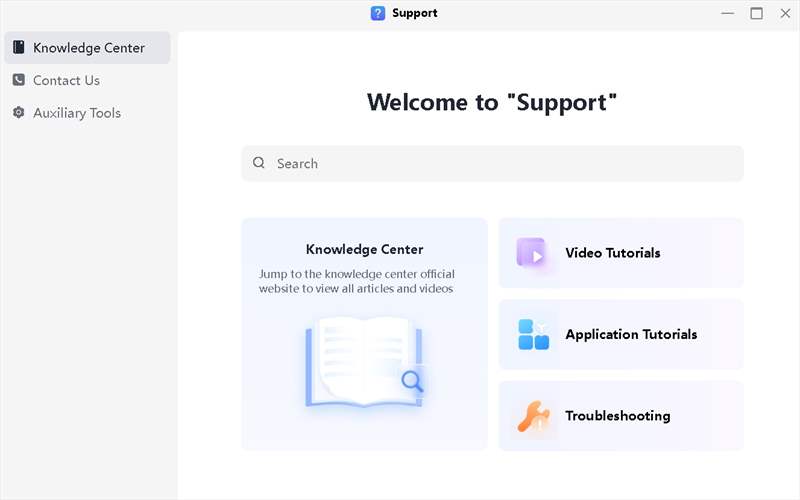This screenshot has height=500, width=800.
Task: Click the book icon beside Knowledge Center in sidebar
Action: (19, 48)
